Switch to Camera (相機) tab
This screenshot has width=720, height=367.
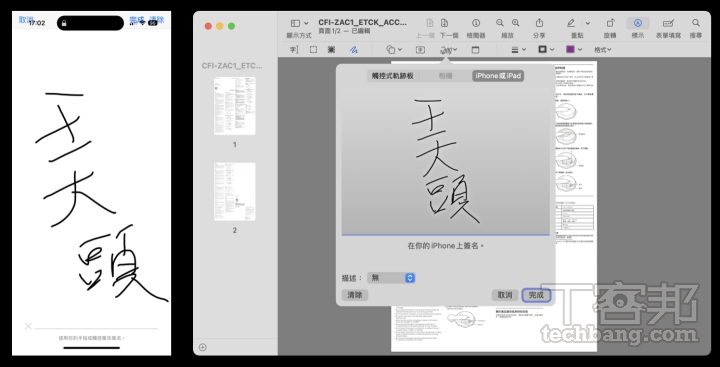pos(445,76)
